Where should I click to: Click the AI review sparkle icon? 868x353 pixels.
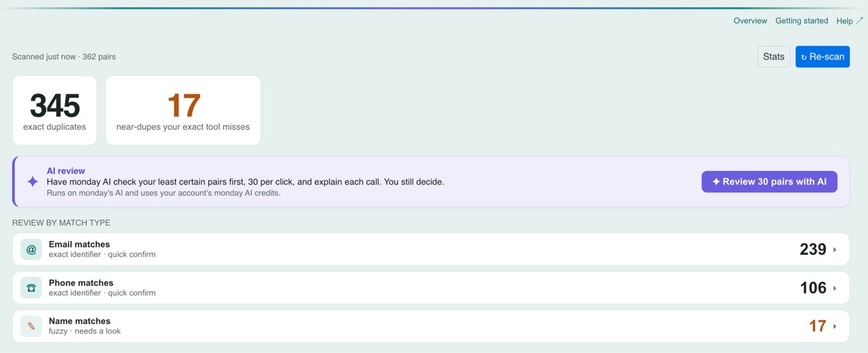coord(33,182)
